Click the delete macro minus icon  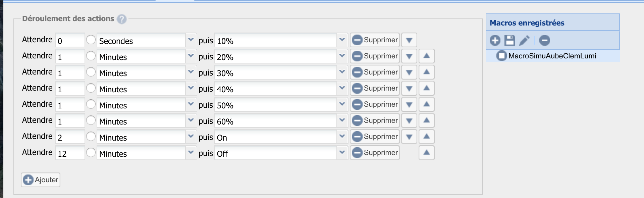coord(544,40)
